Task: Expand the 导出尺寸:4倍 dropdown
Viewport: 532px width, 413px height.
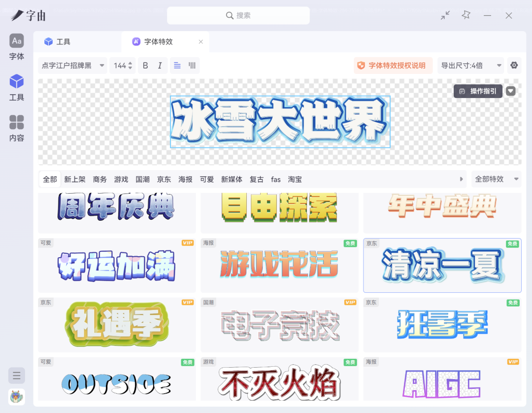Action: point(471,66)
